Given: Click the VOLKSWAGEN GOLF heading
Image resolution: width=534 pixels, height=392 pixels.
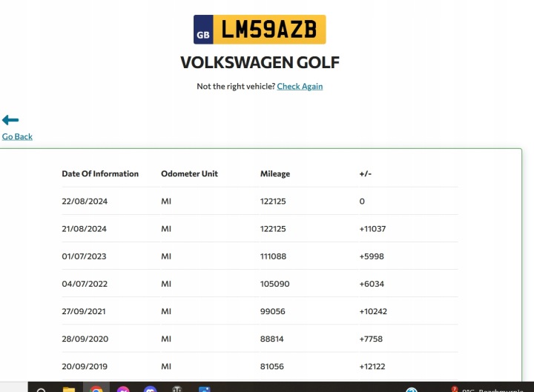Looking at the screenshot, I should pos(260,62).
